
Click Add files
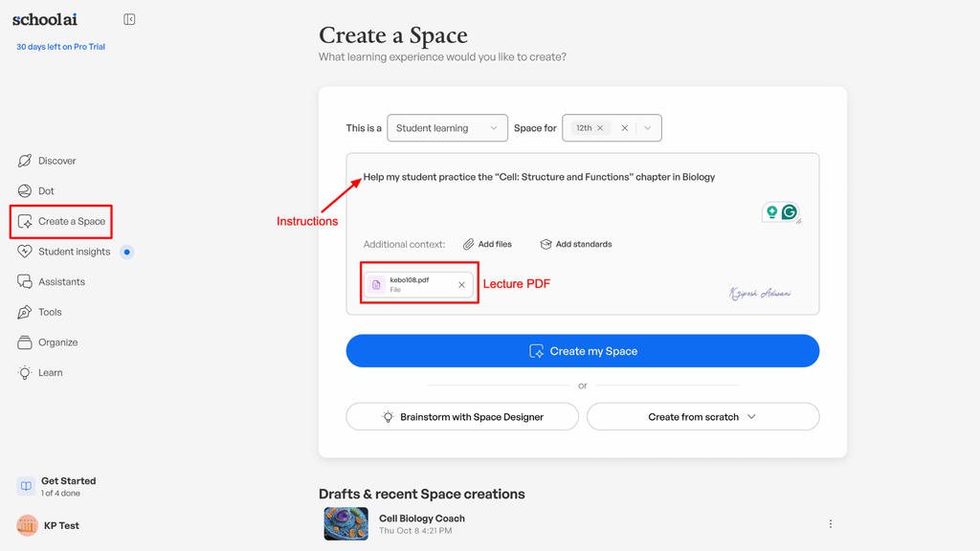click(487, 244)
